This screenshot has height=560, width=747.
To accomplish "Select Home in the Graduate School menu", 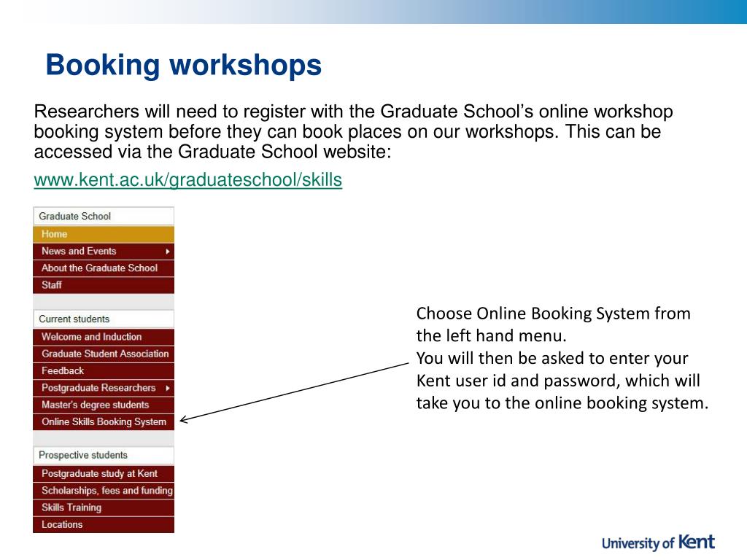I will point(104,234).
